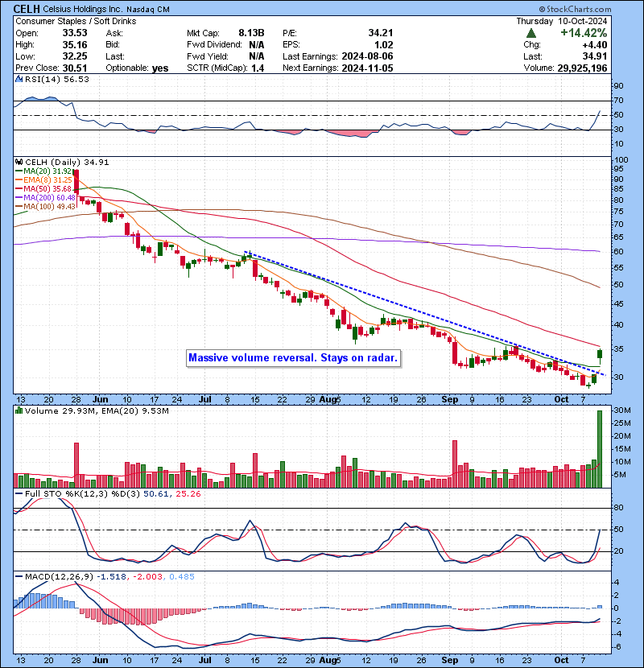The height and width of the screenshot is (668, 644).
Task: Click the Fwd Dividend N/A value
Action: click(257, 45)
